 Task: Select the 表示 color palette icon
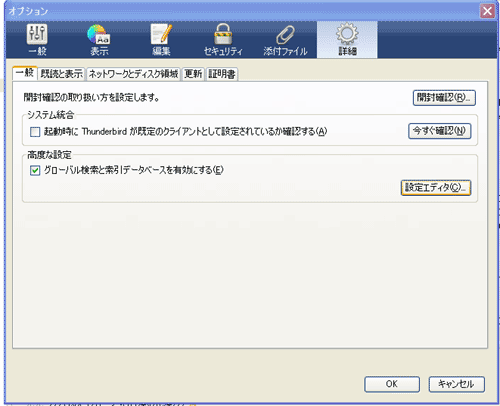coord(99,40)
